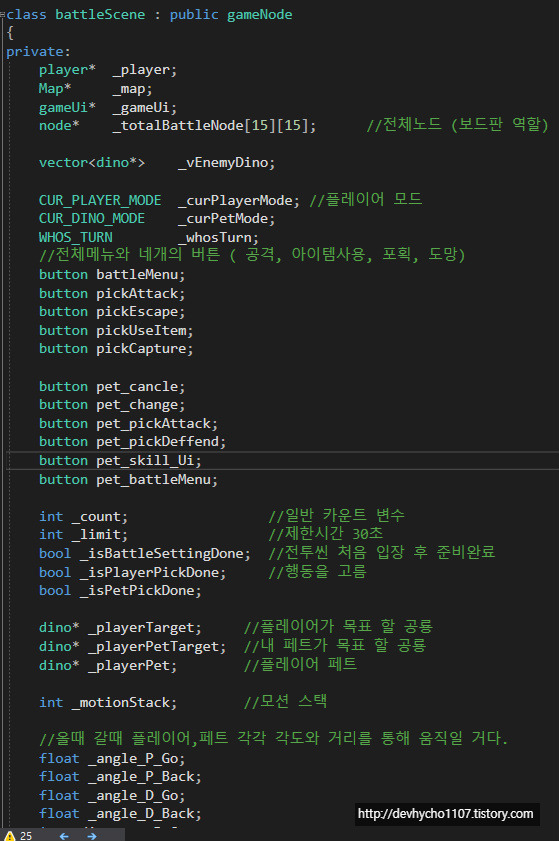The height and width of the screenshot is (841, 559).
Task: Click the _curPlayerMode variable
Action: tap(239, 200)
